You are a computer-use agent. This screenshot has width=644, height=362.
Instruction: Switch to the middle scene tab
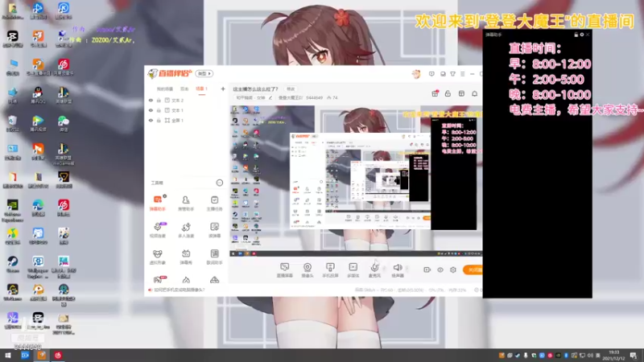click(x=184, y=88)
